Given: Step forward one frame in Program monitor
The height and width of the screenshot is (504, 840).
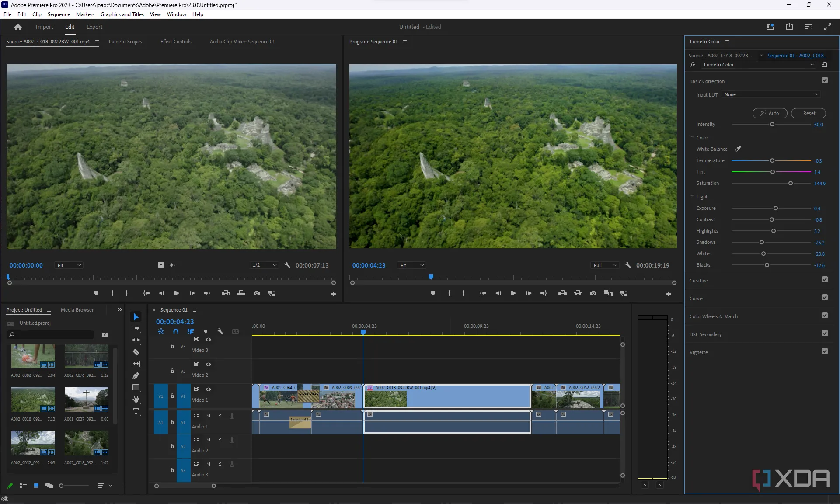Looking at the screenshot, I should [x=529, y=293].
